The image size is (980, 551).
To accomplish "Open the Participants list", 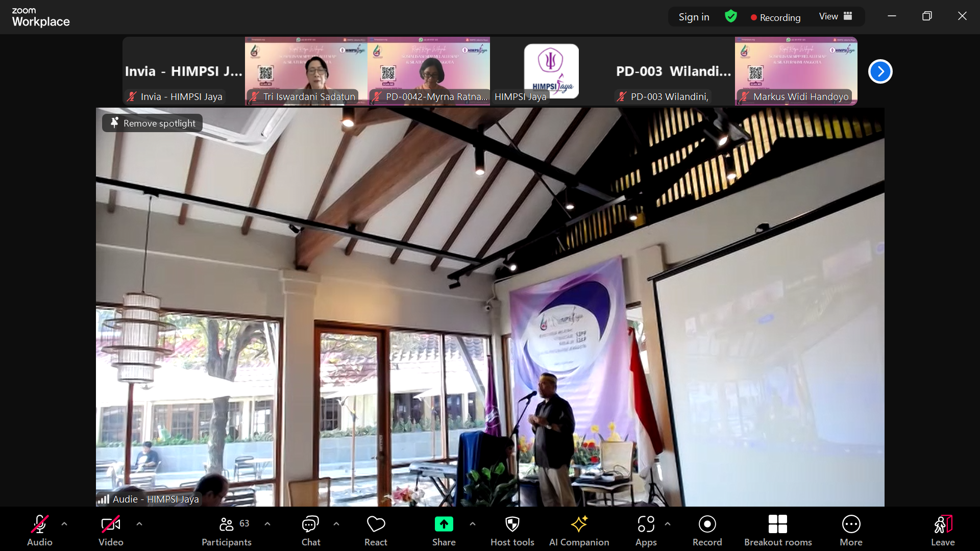I will [x=227, y=531].
